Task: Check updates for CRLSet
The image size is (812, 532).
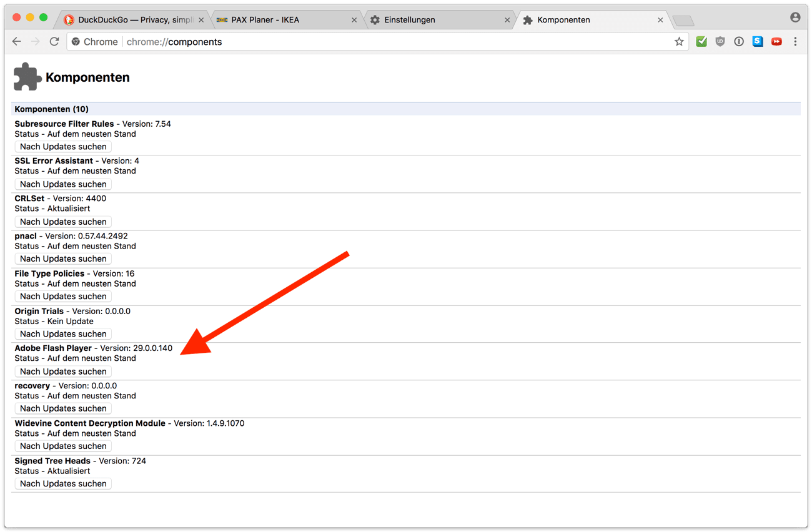Action: tap(63, 222)
